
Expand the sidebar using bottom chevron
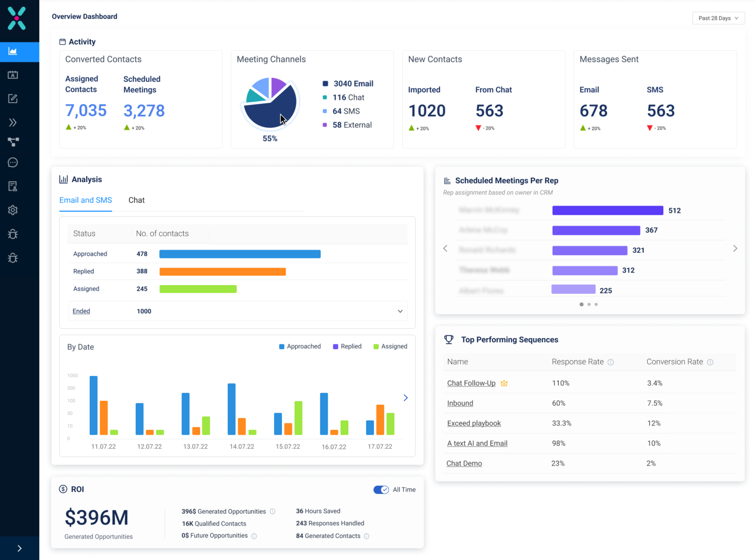pos(19,547)
